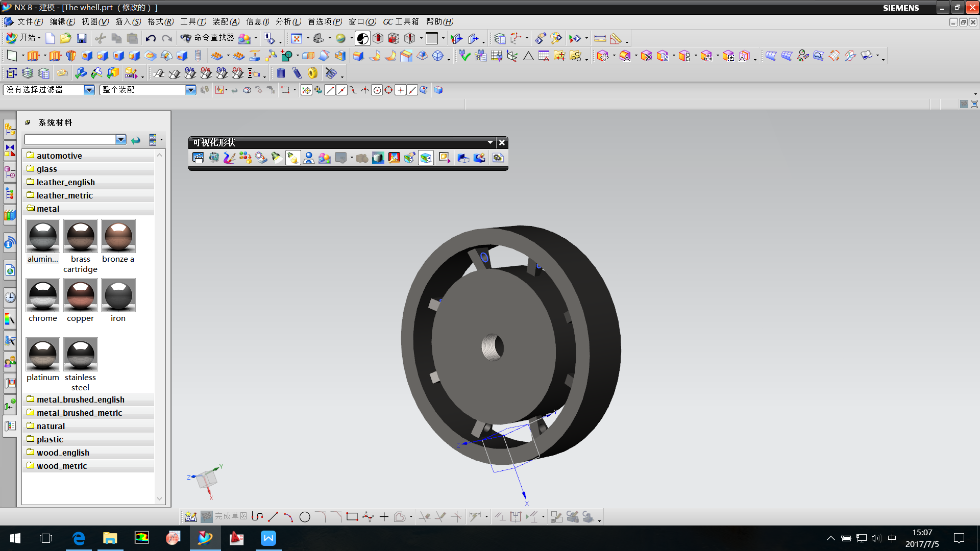Open the roles tab in resource bar
The image size is (980, 551).
[10, 362]
